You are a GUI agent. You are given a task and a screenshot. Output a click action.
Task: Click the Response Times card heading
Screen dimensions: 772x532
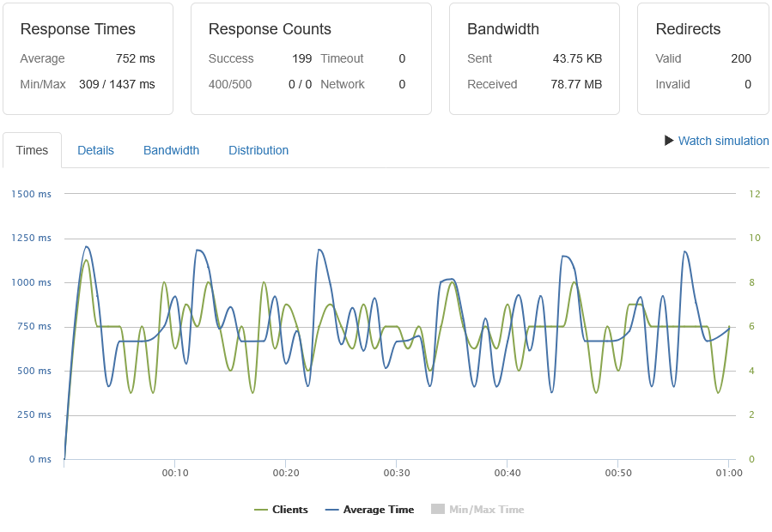78,29
